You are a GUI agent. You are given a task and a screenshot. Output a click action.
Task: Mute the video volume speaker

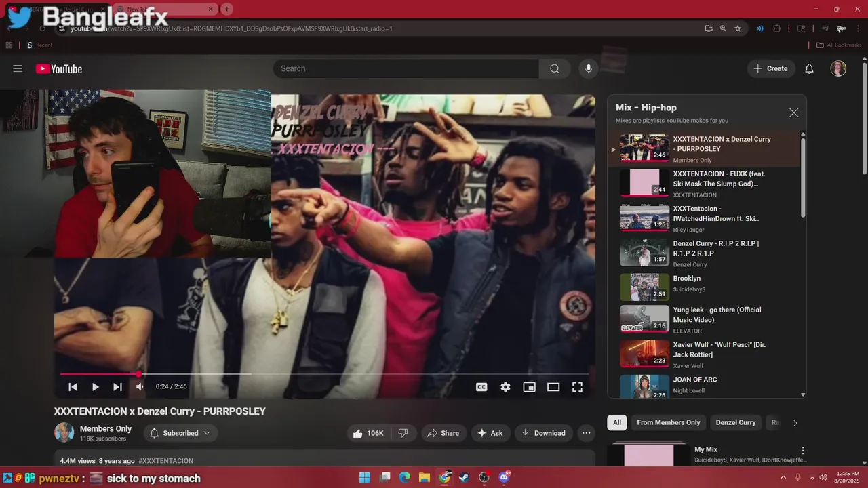(x=140, y=386)
